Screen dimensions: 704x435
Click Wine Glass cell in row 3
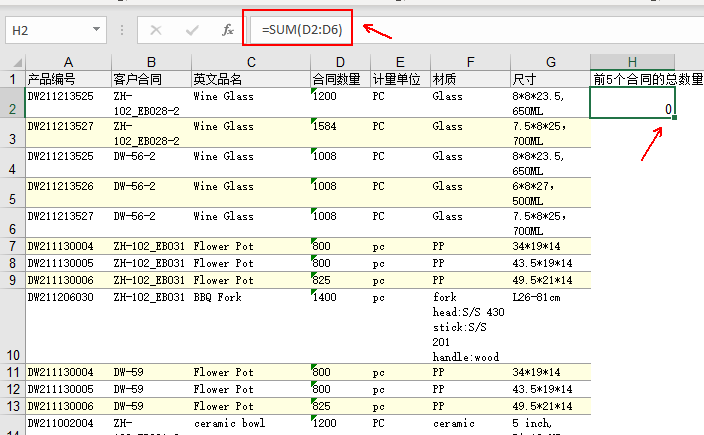click(251, 133)
